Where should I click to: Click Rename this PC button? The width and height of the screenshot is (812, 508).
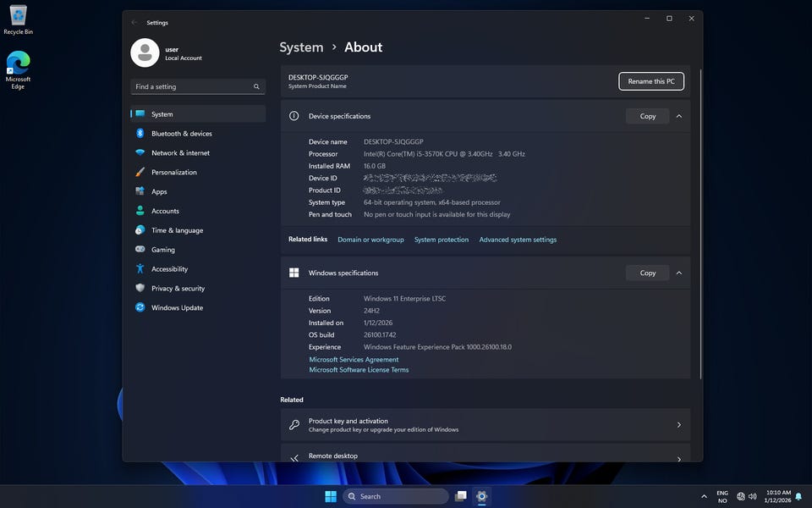pyautogui.click(x=651, y=81)
